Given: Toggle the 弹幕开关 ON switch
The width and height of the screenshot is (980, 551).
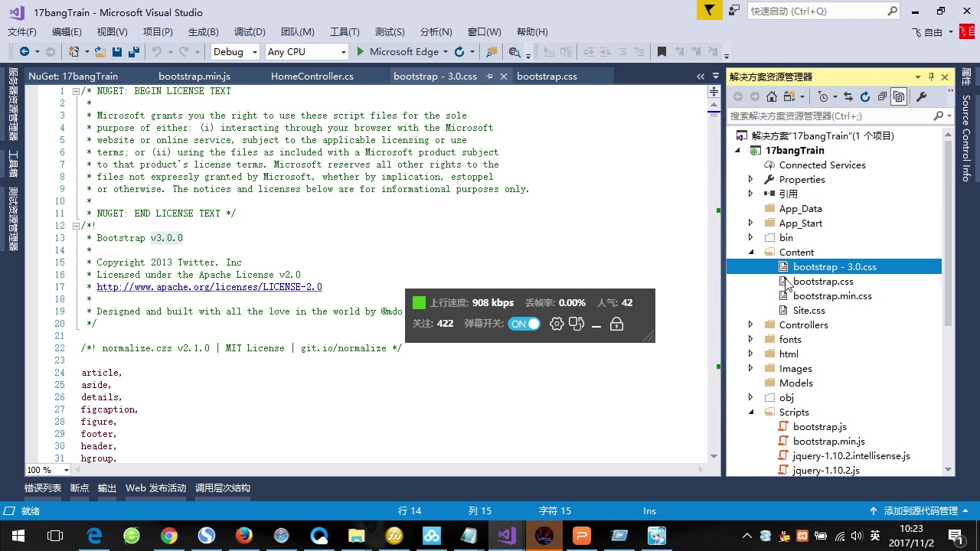Looking at the screenshot, I should (524, 324).
